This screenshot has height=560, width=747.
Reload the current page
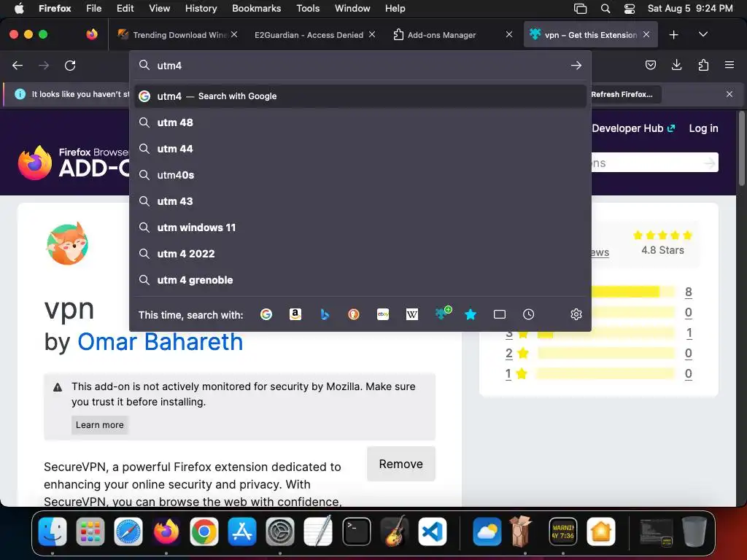pyautogui.click(x=70, y=65)
